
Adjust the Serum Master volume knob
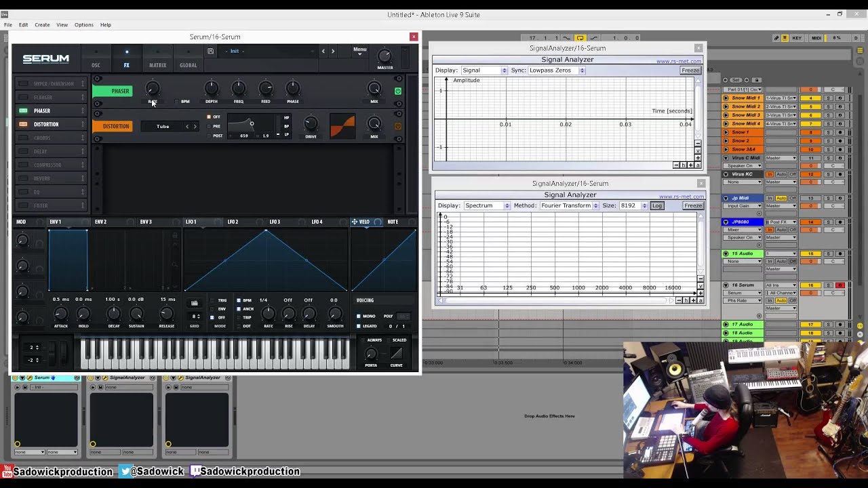384,56
